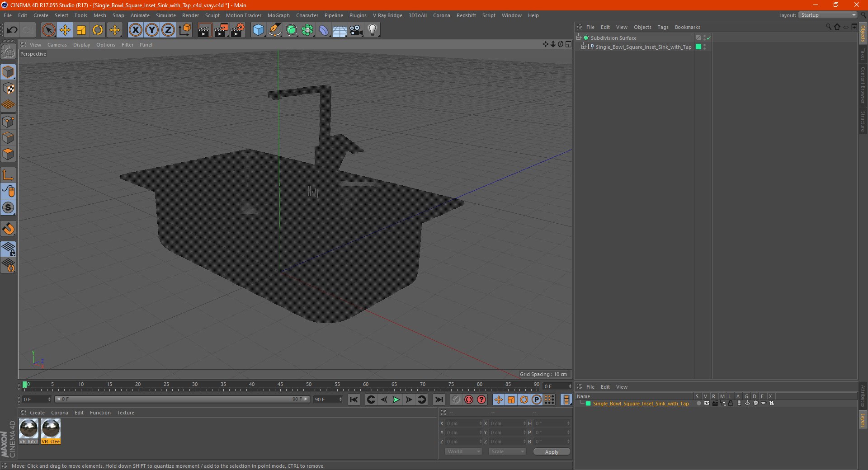Click the layer's green color swatch
Viewport: 868px width, 470px height.
pyautogui.click(x=588, y=404)
